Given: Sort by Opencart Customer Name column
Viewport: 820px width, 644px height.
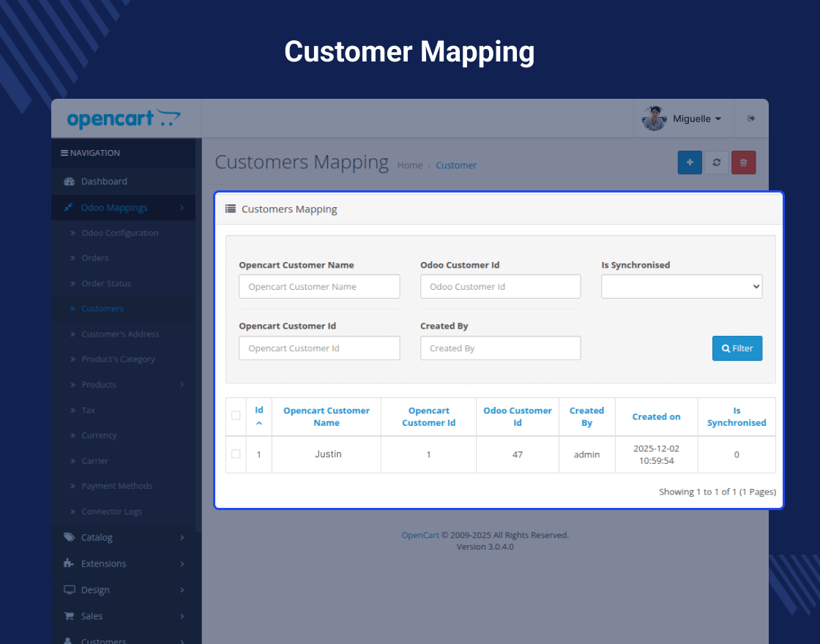Looking at the screenshot, I should [327, 416].
